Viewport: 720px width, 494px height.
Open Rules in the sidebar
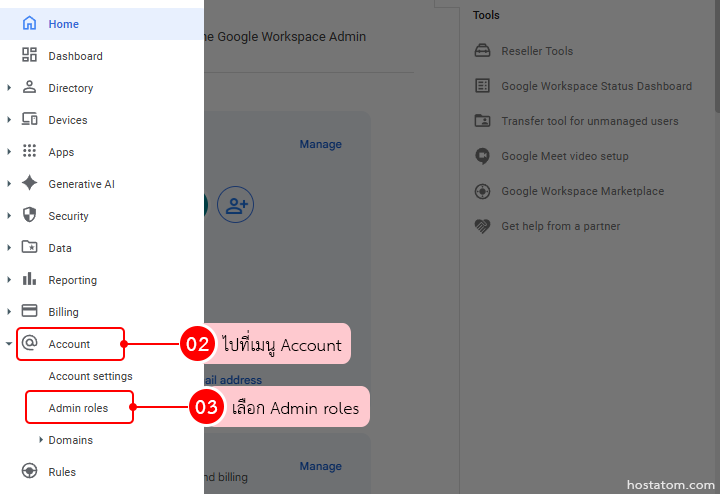62,472
